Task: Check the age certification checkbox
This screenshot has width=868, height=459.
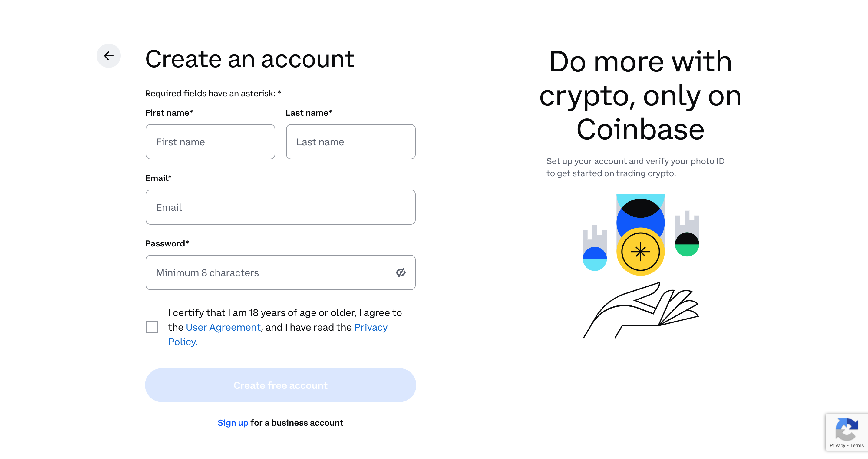Action: pos(152,327)
